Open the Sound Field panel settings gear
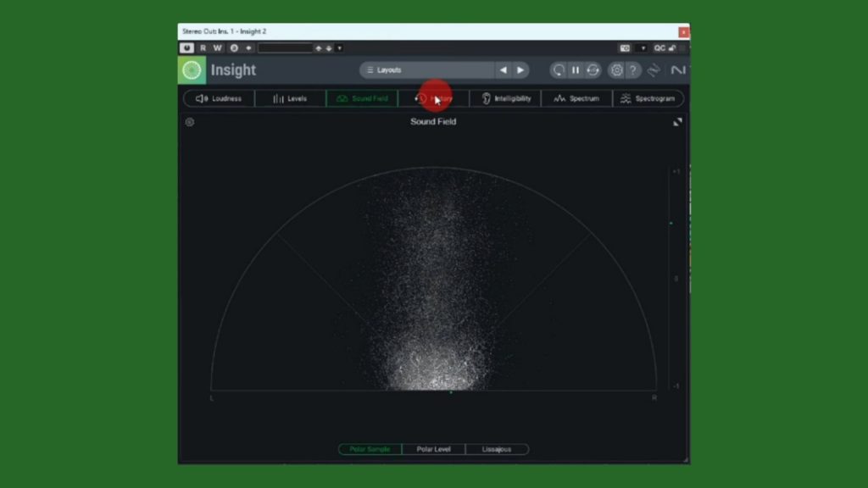 (190, 122)
